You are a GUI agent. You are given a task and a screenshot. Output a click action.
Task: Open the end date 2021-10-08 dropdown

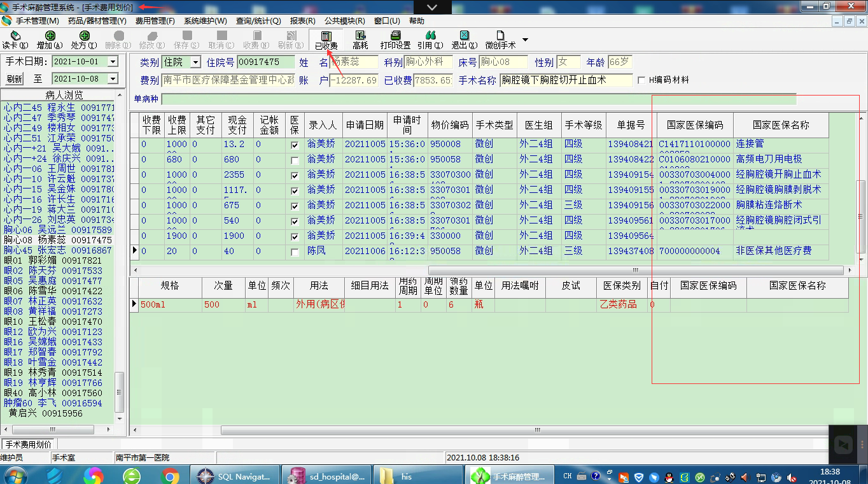click(113, 79)
